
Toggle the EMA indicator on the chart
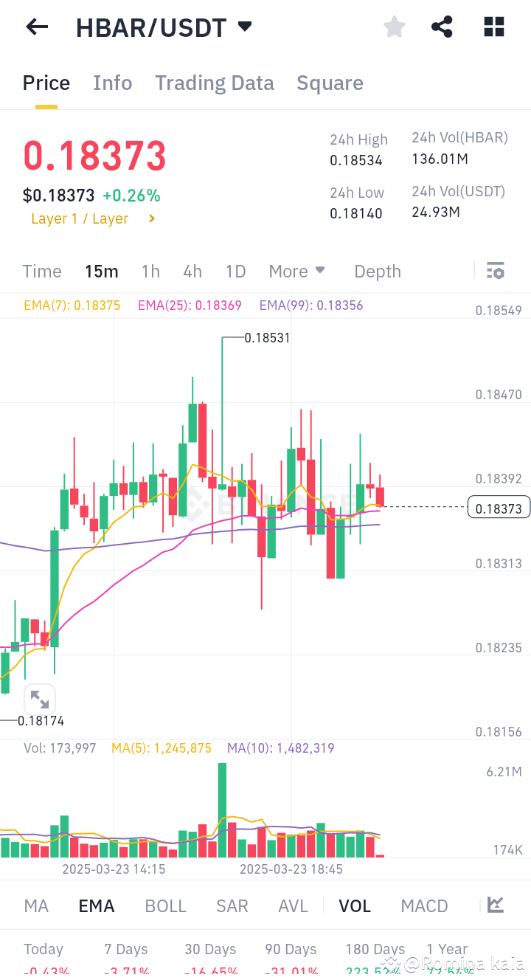coord(96,905)
